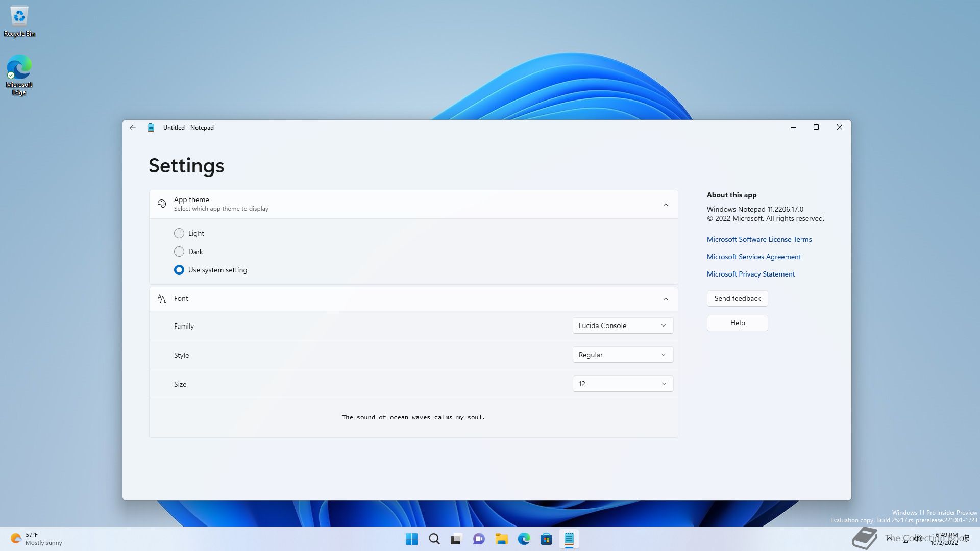The image size is (980, 551).
Task: Click the network icon in system tray
Action: 906,539
